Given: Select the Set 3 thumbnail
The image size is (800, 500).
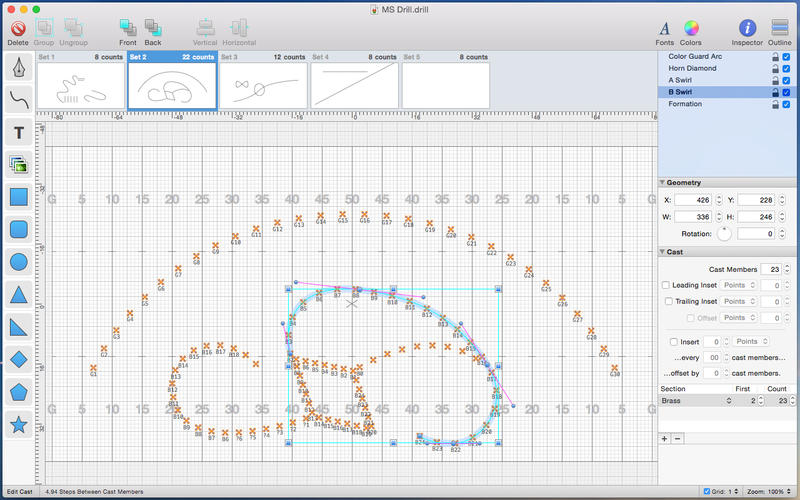Looking at the screenshot, I should pyautogui.click(x=263, y=84).
